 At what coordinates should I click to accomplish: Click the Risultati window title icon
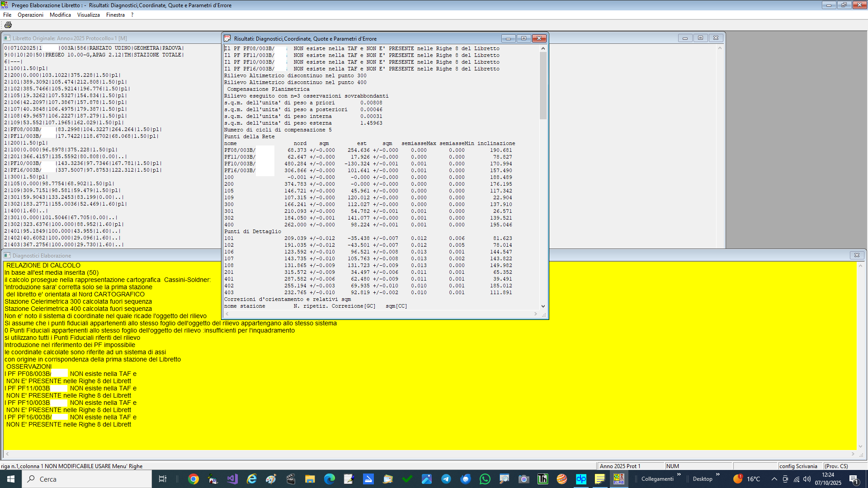pyautogui.click(x=227, y=38)
